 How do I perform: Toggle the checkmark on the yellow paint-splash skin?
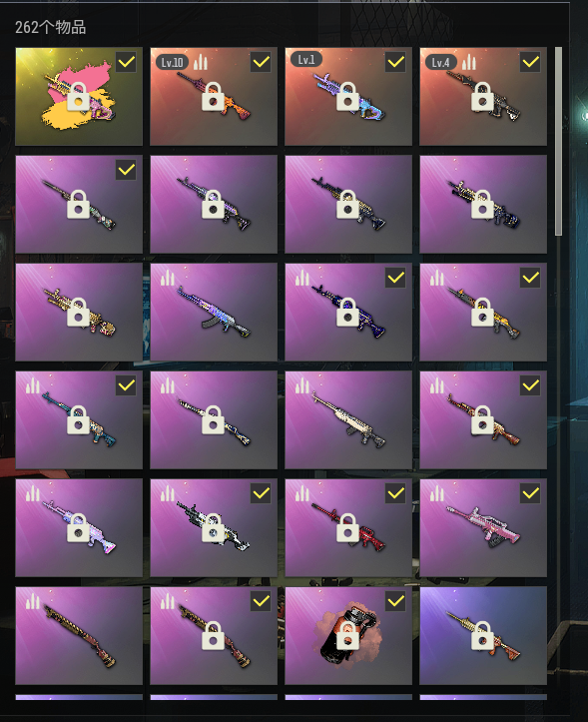[x=126, y=62]
